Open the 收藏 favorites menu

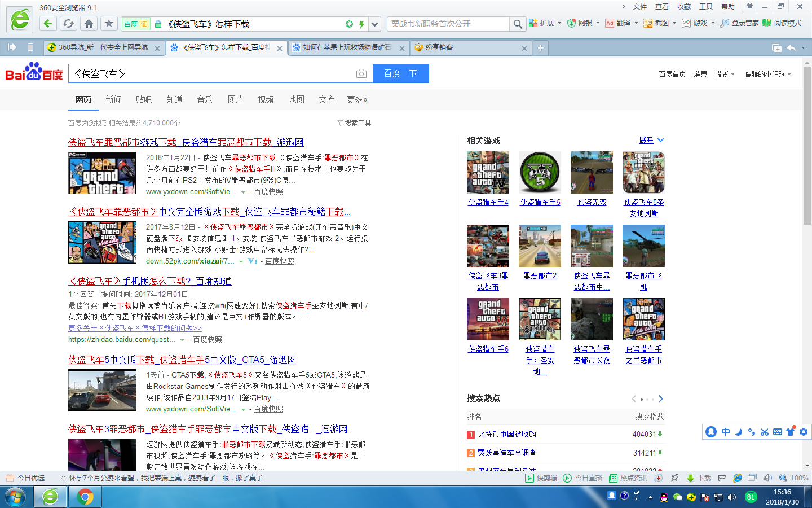coord(684,7)
